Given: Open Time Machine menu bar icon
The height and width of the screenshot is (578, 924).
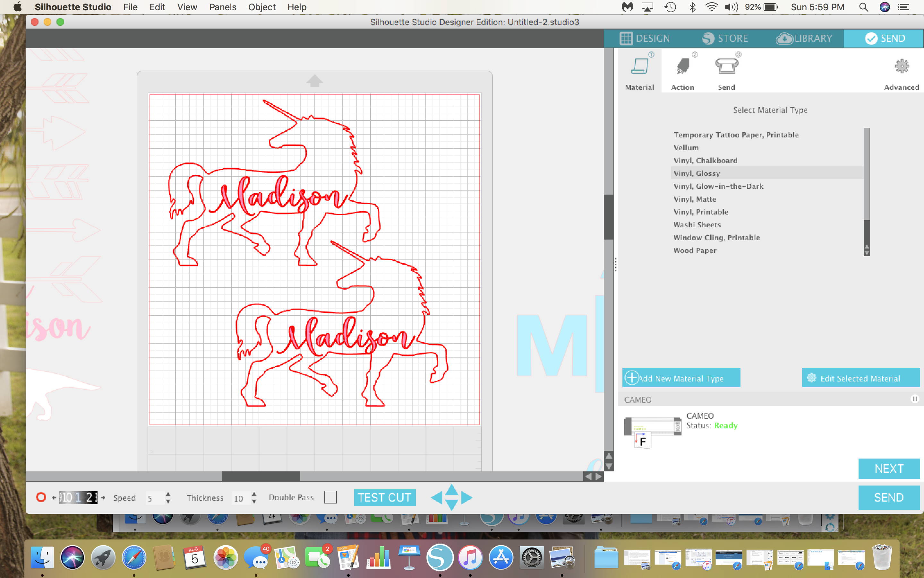Looking at the screenshot, I should [670, 7].
